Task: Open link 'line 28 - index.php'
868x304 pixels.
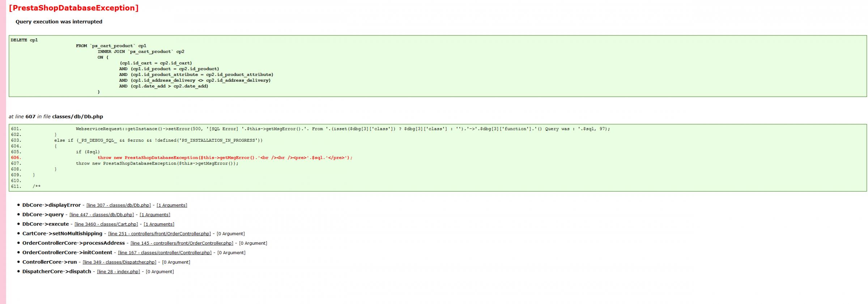Action: click(119, 271)
